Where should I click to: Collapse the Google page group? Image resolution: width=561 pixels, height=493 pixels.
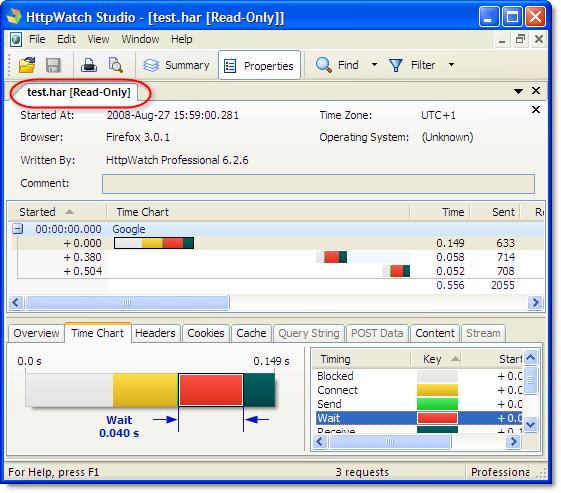click(18, 229)
